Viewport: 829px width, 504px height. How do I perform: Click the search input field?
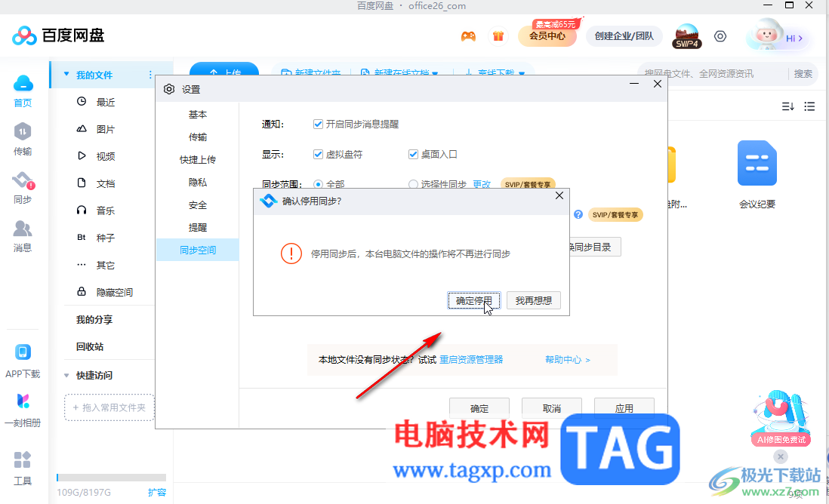[712, 74]
